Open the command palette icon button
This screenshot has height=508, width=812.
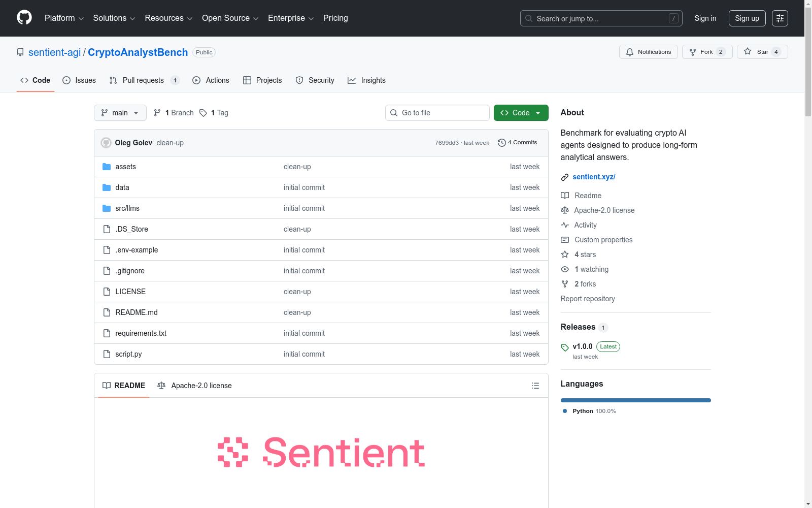(x=780, y=18)
